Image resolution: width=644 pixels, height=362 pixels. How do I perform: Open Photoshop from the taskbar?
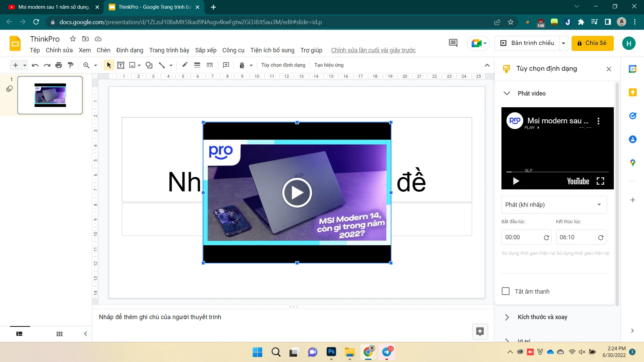click(x=331, y=352)
